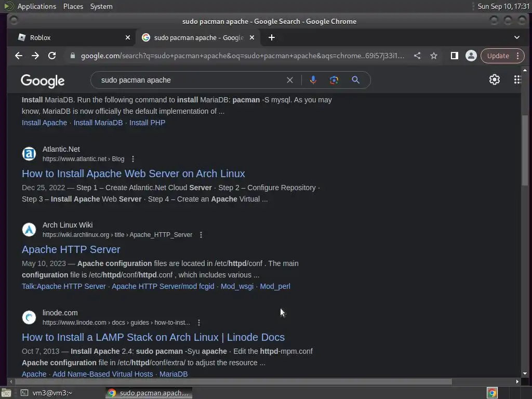Viewport: 532px width, 399px height.
Task: Click Chrome workspace icon in bottom panel
Action: coord(492,393)
